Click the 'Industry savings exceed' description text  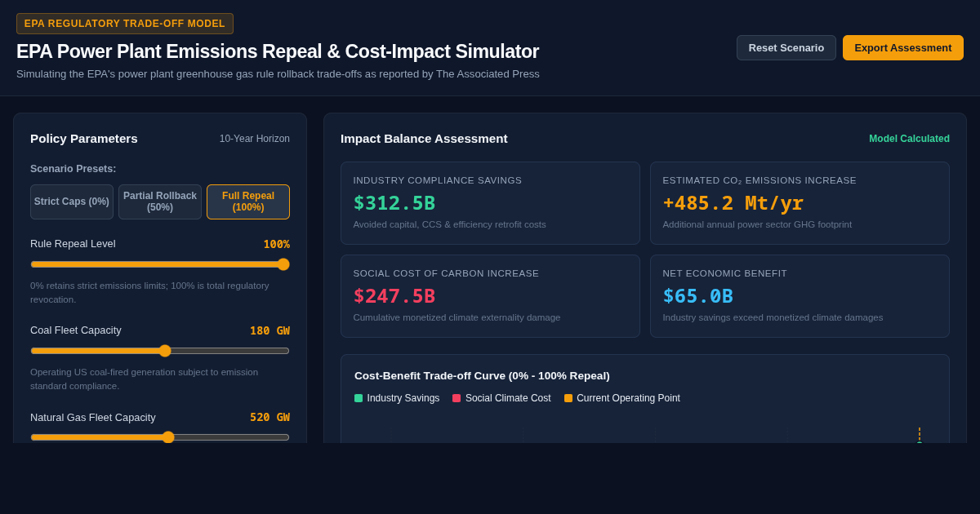tap(773, 317)
